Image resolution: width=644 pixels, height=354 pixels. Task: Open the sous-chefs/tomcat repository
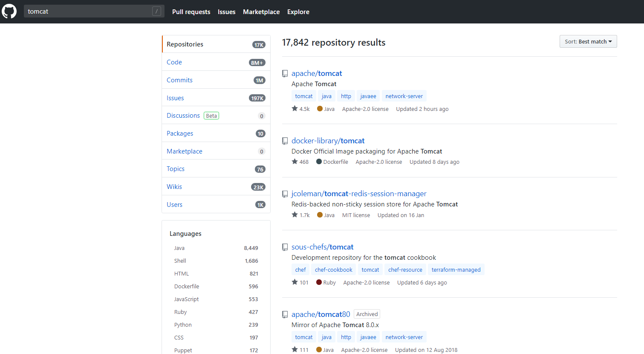pyautogui.click(x=322, y=247)
